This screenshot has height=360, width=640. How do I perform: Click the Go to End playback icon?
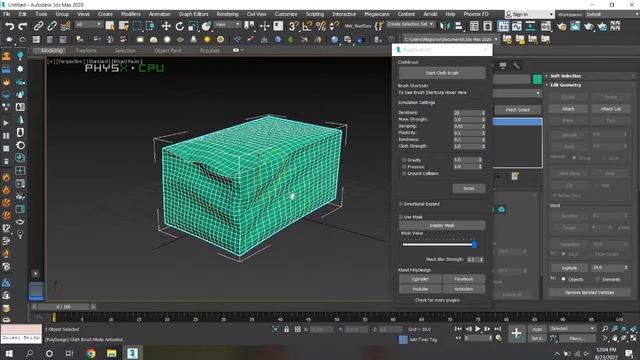point(498,329)
